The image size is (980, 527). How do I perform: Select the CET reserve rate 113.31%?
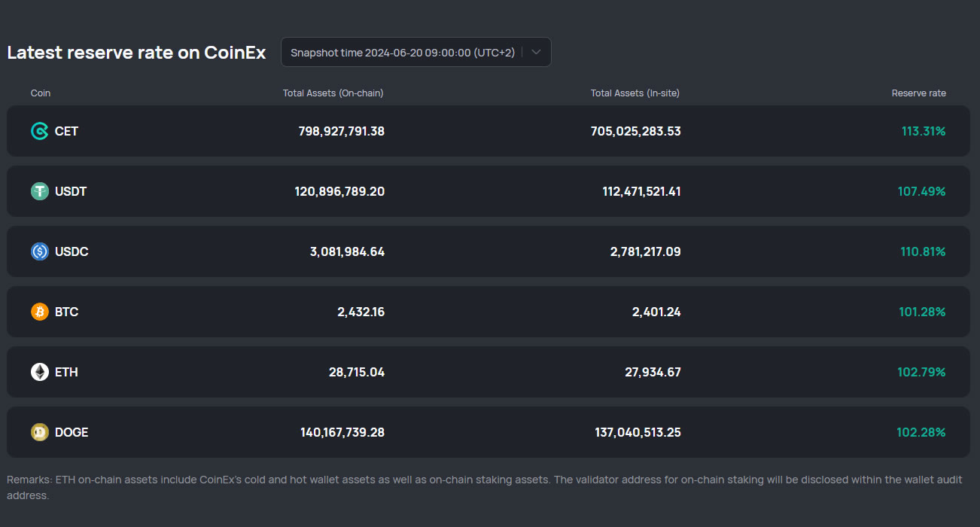[x=923, y=131]
